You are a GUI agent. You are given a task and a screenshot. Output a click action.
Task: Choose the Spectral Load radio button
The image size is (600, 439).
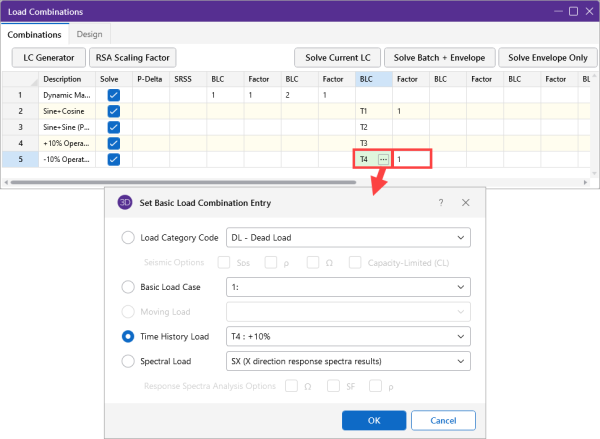coord(127,361)
